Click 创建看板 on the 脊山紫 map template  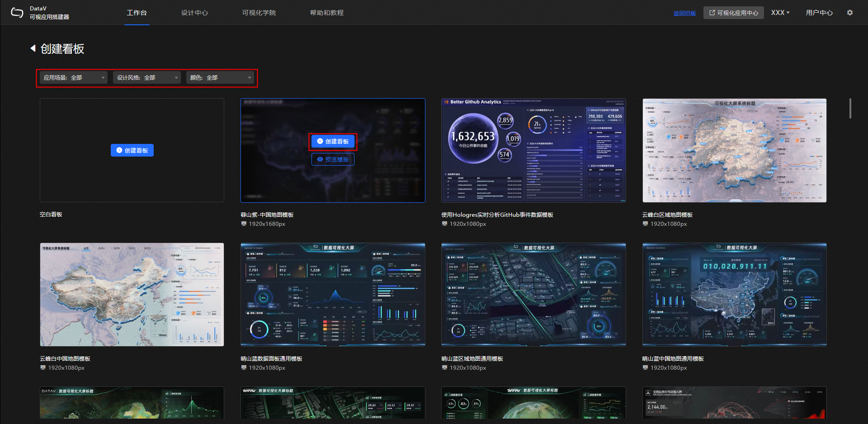333,142
